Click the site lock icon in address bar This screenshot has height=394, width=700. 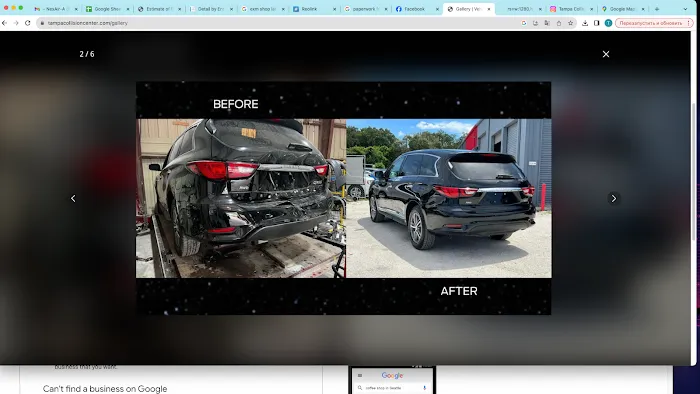tap(42, 23)
